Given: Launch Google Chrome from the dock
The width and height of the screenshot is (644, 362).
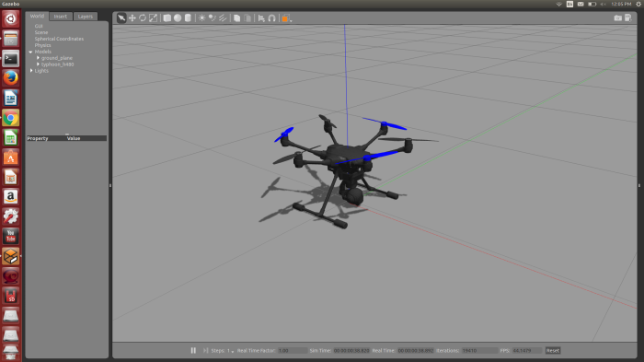Looking at the screenshot, I should tap(11, 118).
